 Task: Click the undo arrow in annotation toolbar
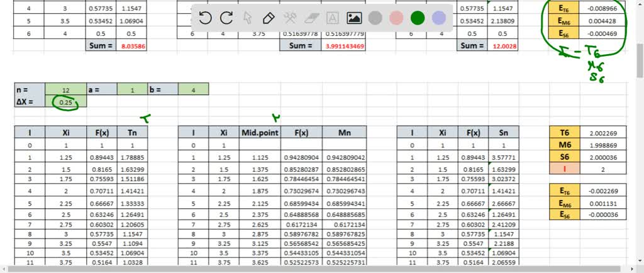pos(205,18)
